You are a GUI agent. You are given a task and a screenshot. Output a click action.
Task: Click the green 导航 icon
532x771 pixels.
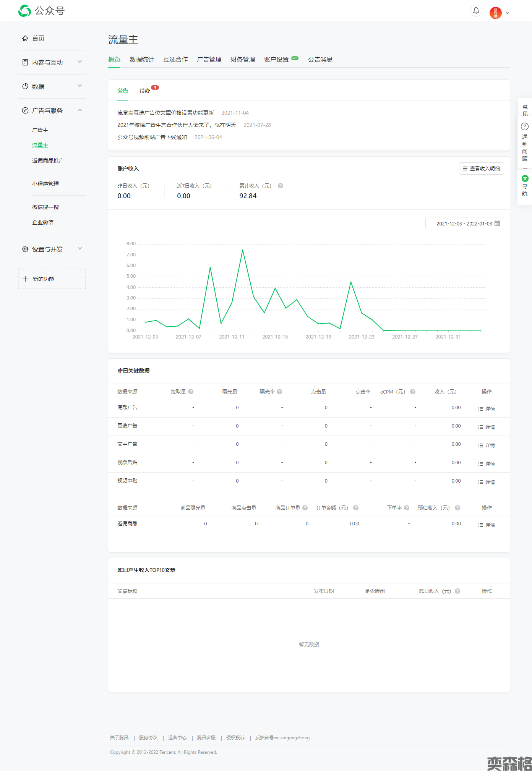525,178
